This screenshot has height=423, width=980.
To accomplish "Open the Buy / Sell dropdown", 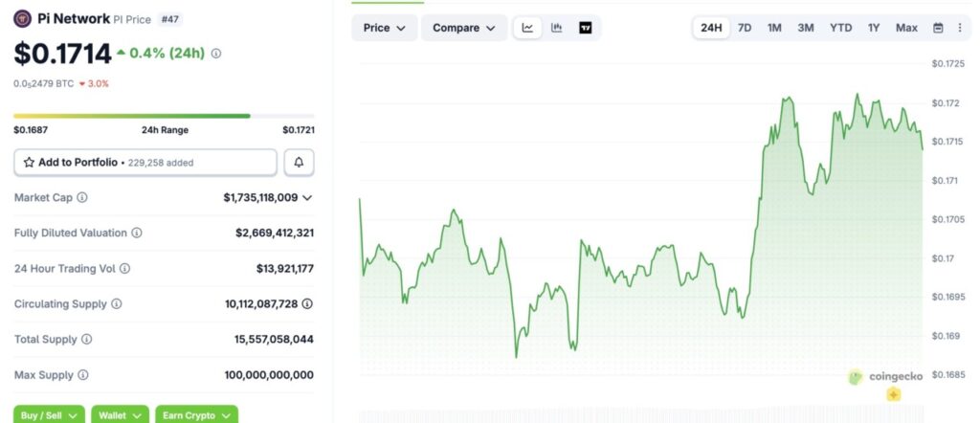I will click(49, 415).
